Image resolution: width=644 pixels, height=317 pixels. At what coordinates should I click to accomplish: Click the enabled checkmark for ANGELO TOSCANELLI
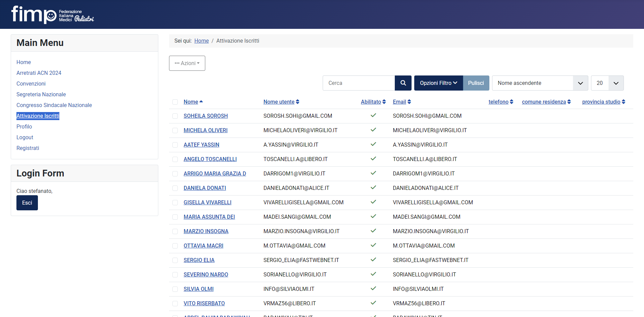tap(373, 159)
